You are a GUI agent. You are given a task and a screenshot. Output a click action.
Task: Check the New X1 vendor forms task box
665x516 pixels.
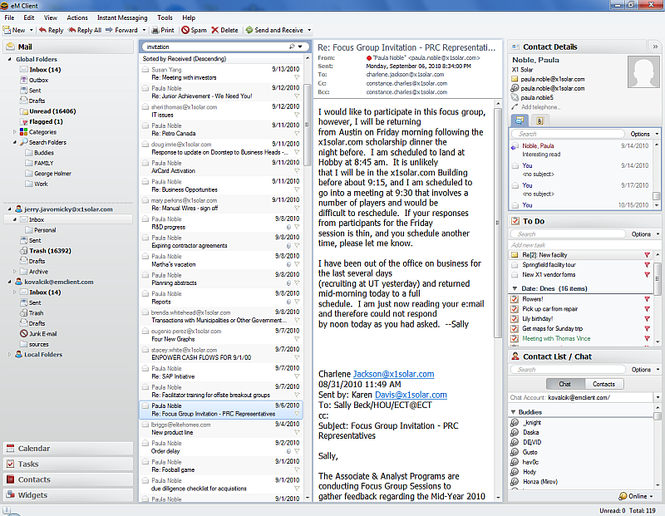pyautogui.click(x=514, y=275)
